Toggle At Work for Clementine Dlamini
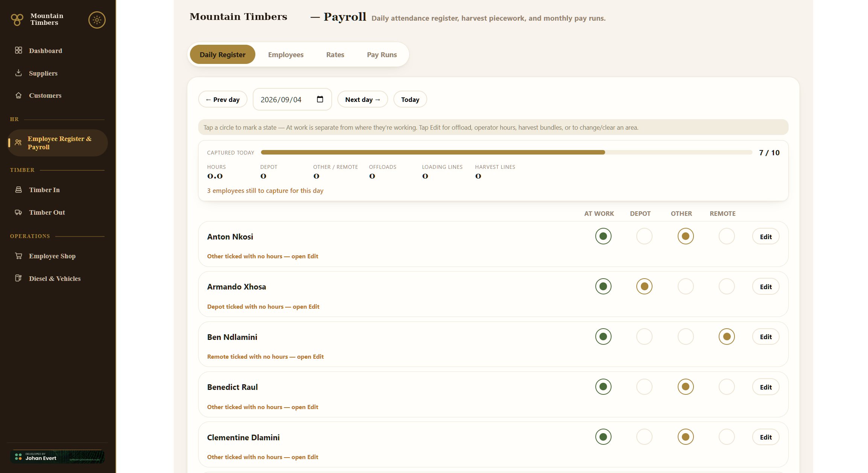 (603, 437)
